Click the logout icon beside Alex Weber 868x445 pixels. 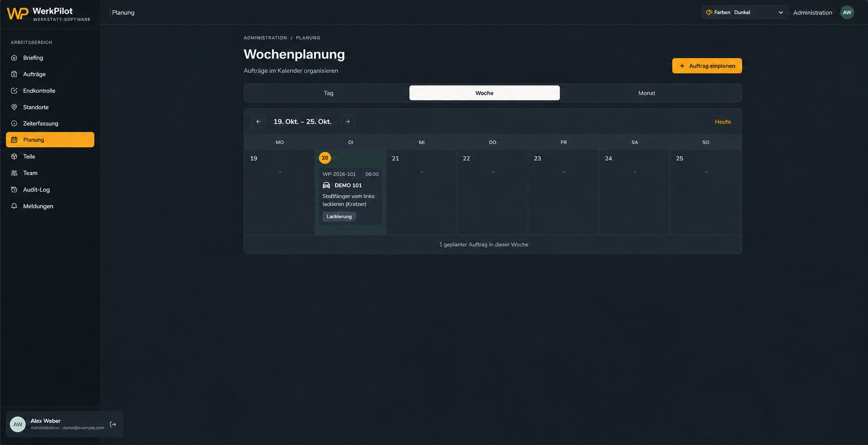113,424
